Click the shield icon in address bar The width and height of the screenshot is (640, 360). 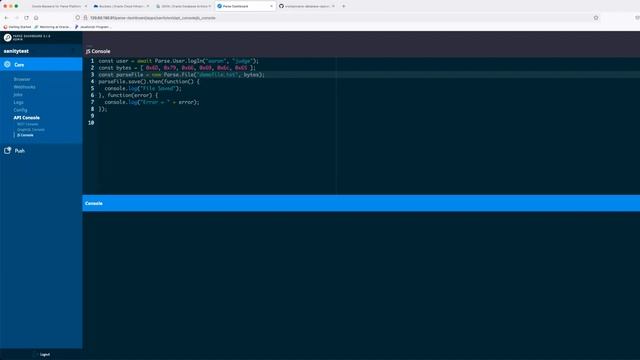click(x=78, y=18)
